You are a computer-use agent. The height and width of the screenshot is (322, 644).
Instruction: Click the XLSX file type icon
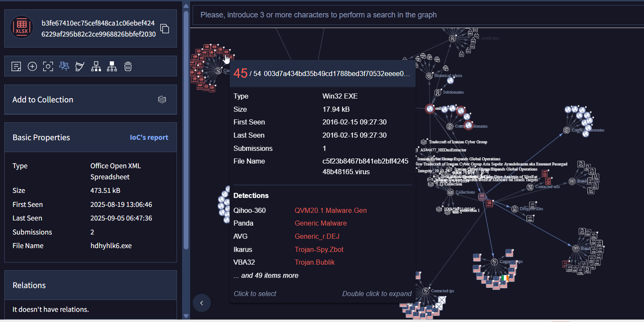(x=22, y=27)
